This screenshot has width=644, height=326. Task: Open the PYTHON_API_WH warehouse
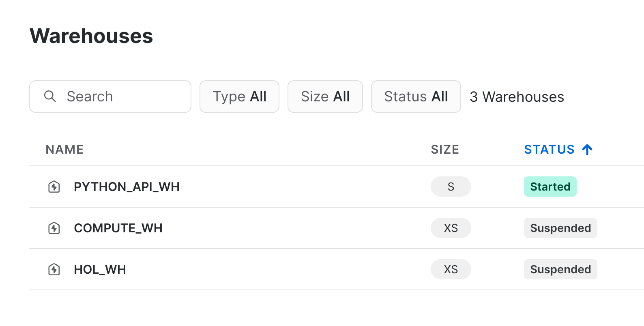pyautogui.click(x=127, y=187)
